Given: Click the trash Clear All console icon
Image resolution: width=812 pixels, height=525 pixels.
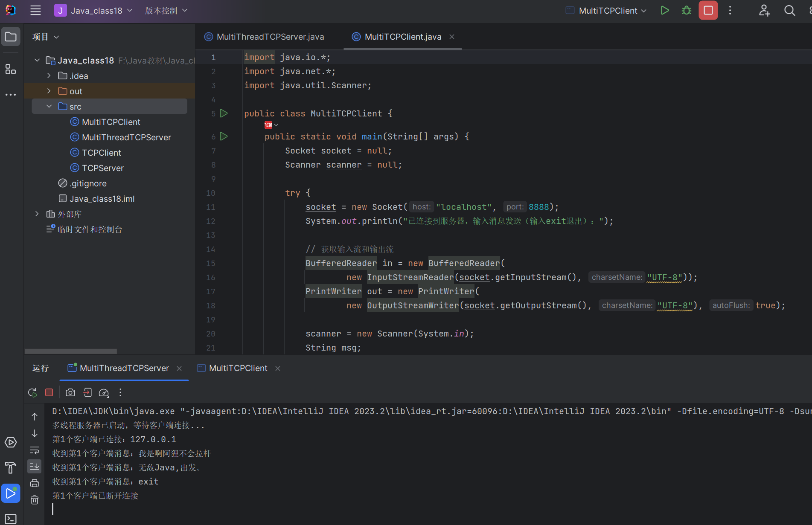Looking at the screenshot, I should point(35,500).
